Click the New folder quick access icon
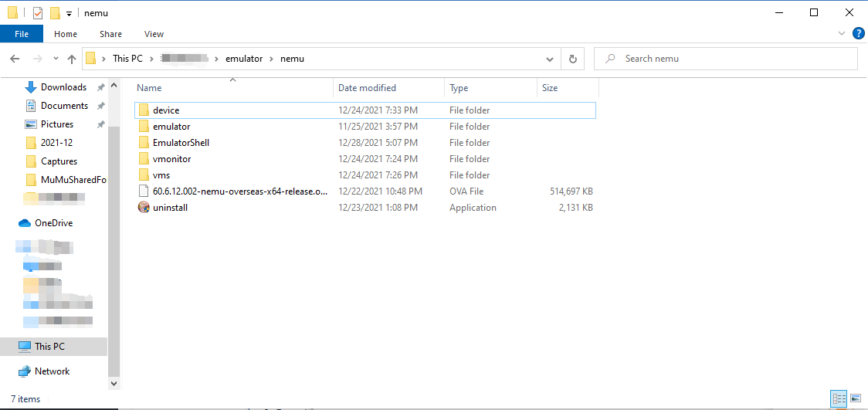 click(55, 12)
